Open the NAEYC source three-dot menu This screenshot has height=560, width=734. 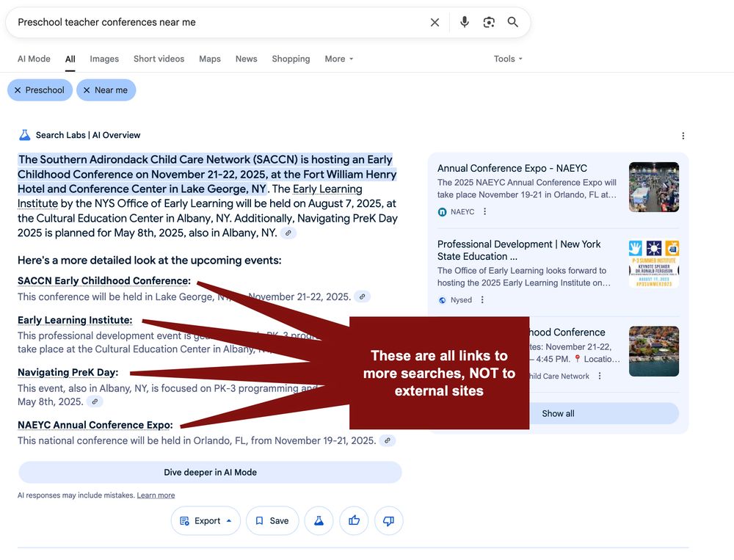tap(484, 211)
